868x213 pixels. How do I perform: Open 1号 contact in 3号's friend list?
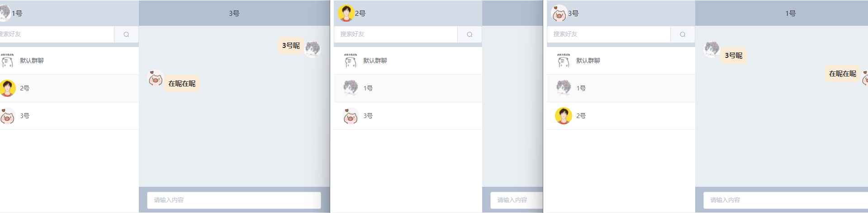[621, 88]
